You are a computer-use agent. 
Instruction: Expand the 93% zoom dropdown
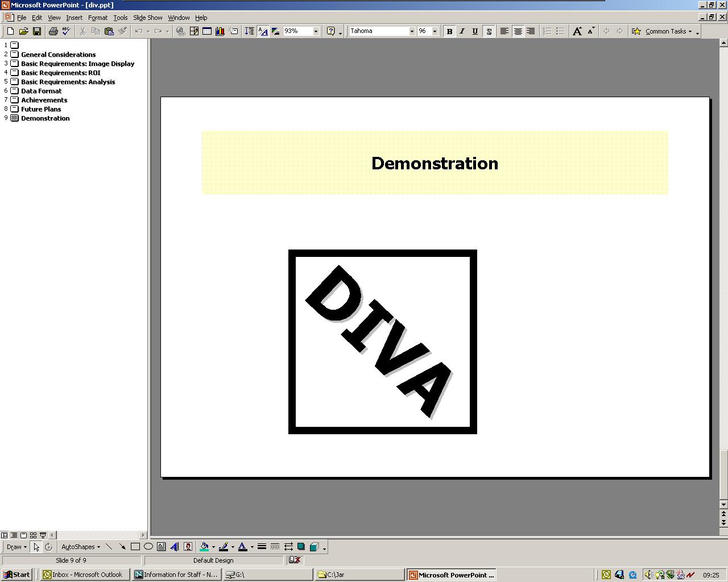tap(316, 31)
